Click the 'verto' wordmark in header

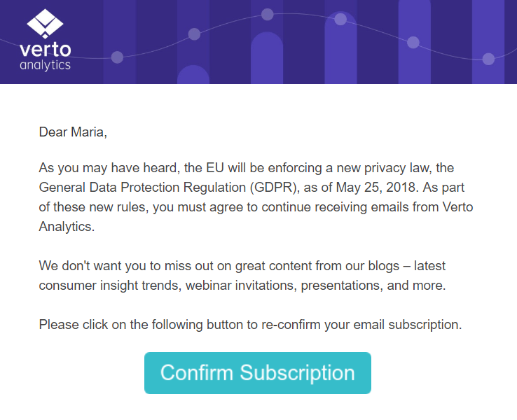tap(45, 50)
